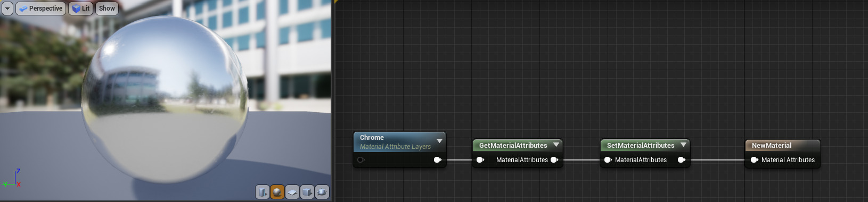868x202 pixels.
Task: Set preview mesh to cylinder
Action: (x=263, y=192)
